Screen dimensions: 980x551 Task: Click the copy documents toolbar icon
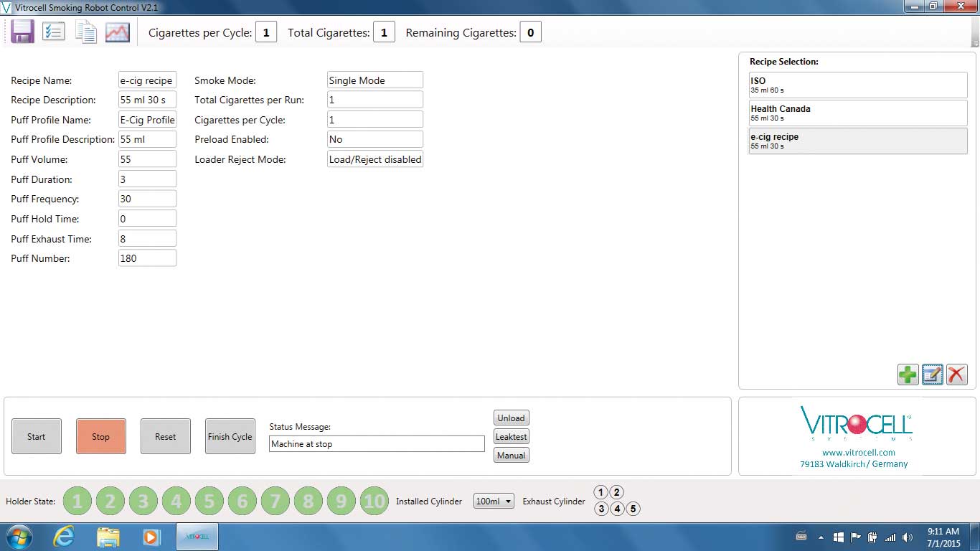click(86, 32)
